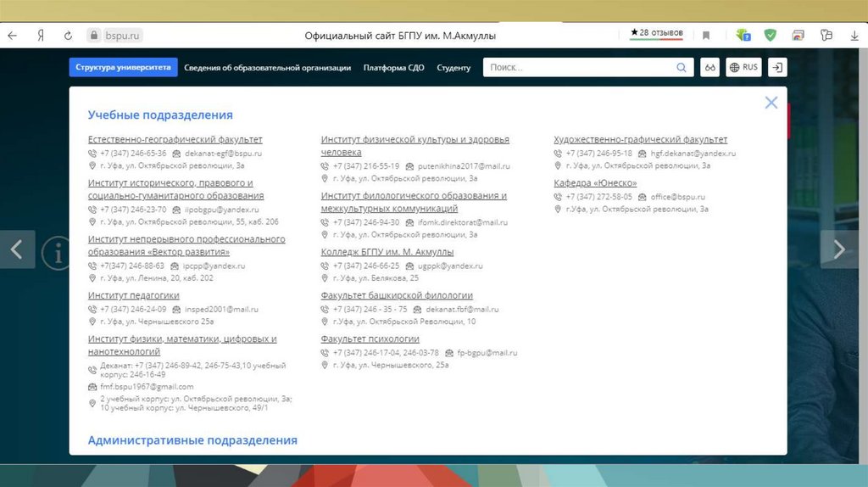Image resolution: width=868 pixels, height=487 pixels.
Task: Open Институт исторического, правового образования link
Action: tap(175, 189)
